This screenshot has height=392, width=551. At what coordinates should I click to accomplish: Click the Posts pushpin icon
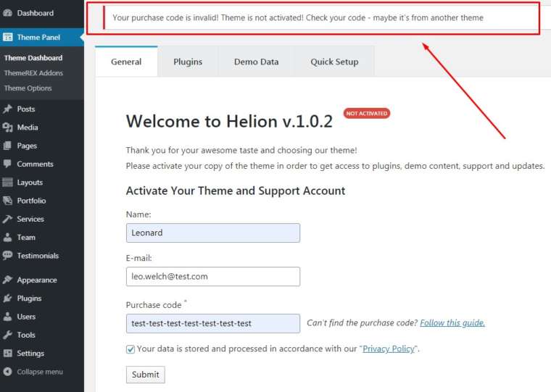(8, 109)
